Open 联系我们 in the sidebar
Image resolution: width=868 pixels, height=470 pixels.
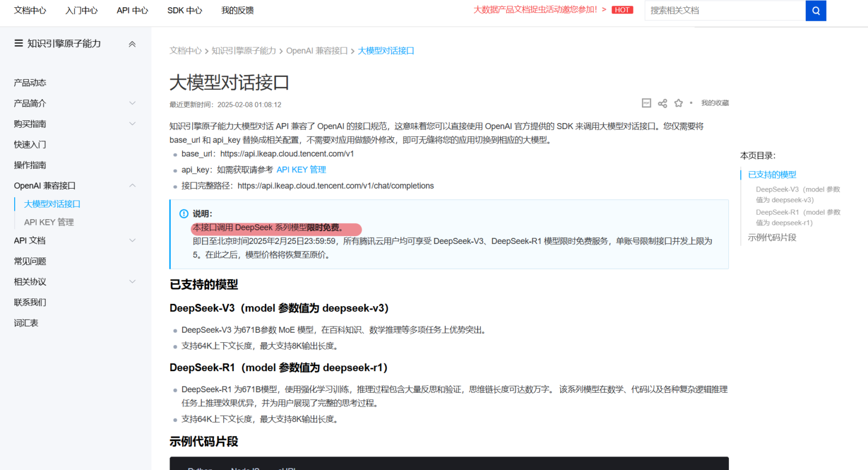[30, 302]
